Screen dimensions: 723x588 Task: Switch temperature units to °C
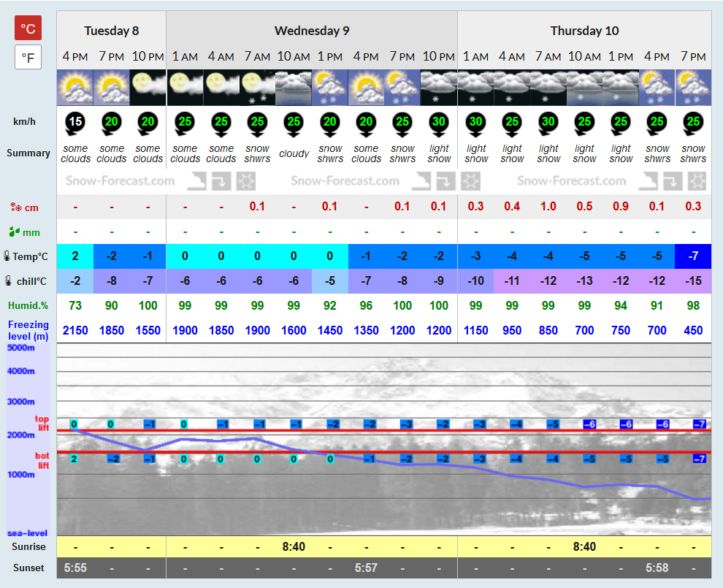click(28, 28)
